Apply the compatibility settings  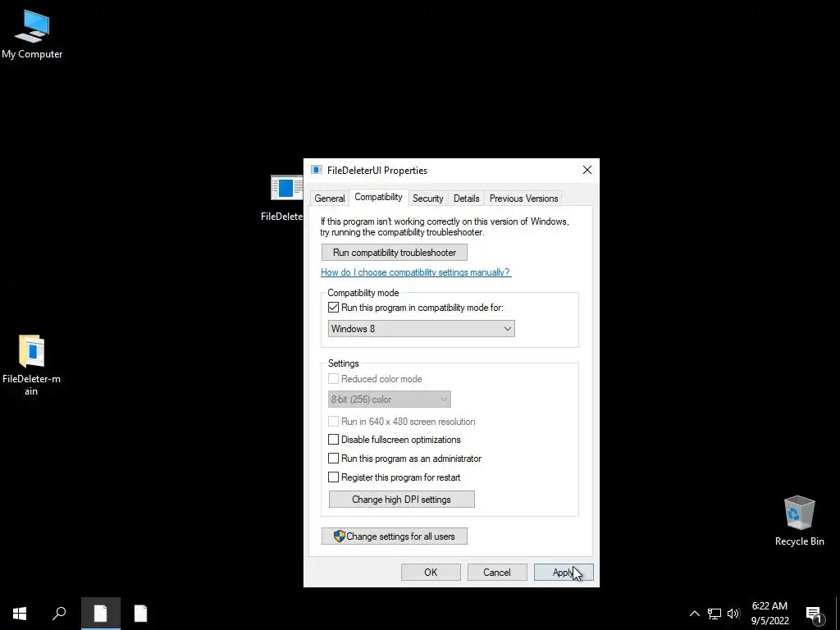(x=564, y=572)
